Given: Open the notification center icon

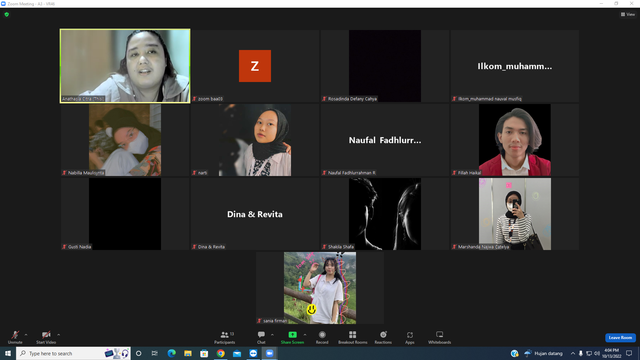Looking at the screenshot, I should (x=629, y=353).
